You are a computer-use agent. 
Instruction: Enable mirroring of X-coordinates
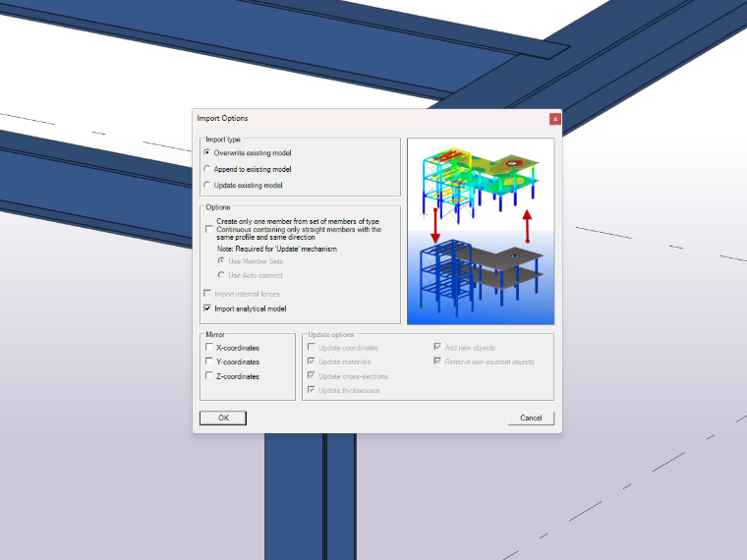point(208,347)
